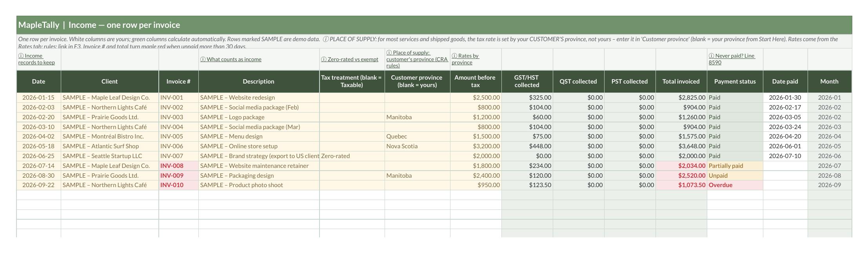Select Manitoba province cell for INV-003
Screen dimensions: 868x253
(417, 117)
